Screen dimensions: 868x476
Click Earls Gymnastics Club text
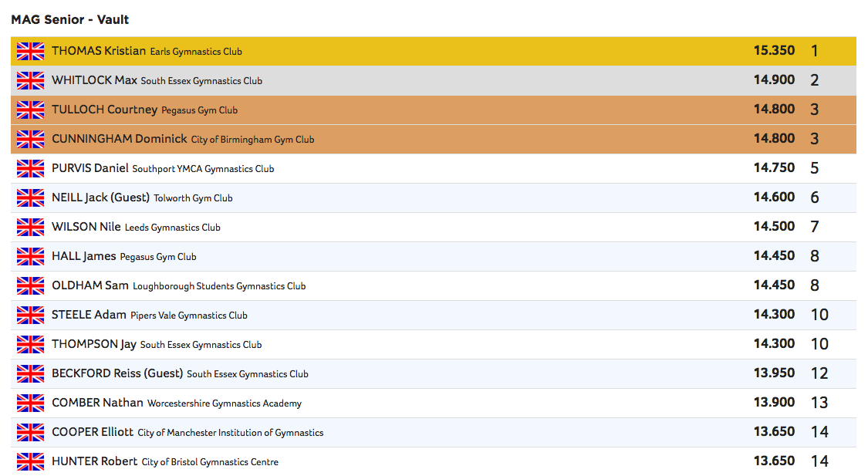pyautogui.click(x=196, y=52)
